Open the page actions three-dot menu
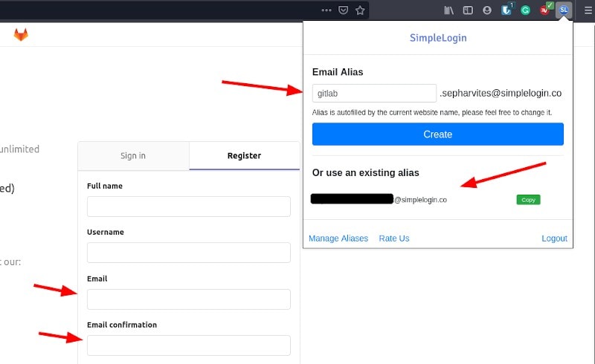595x364 pixels. [327, 10]
